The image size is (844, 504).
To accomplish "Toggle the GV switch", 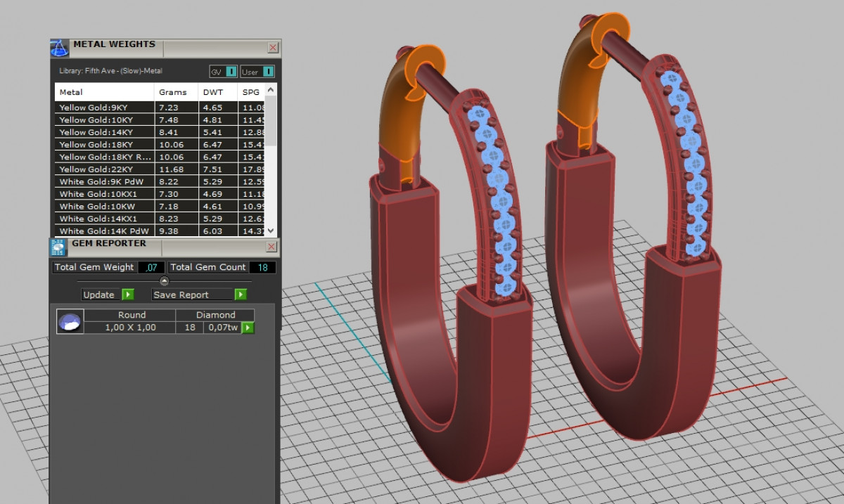I will (x=231, y=72).
